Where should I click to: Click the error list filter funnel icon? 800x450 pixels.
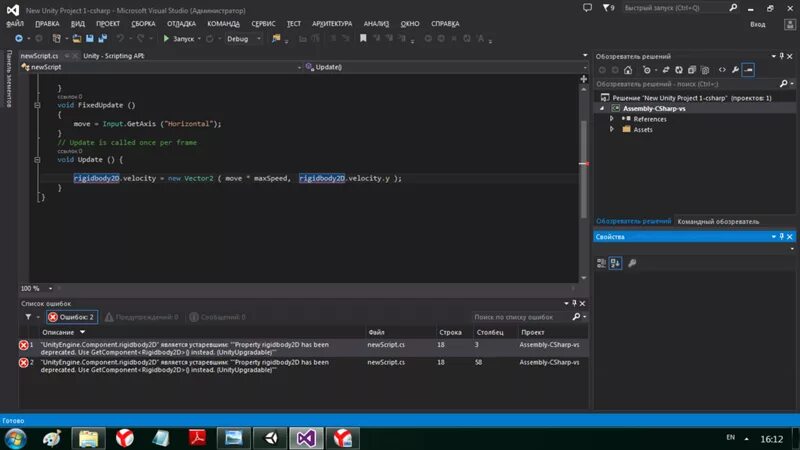[28, 317]
